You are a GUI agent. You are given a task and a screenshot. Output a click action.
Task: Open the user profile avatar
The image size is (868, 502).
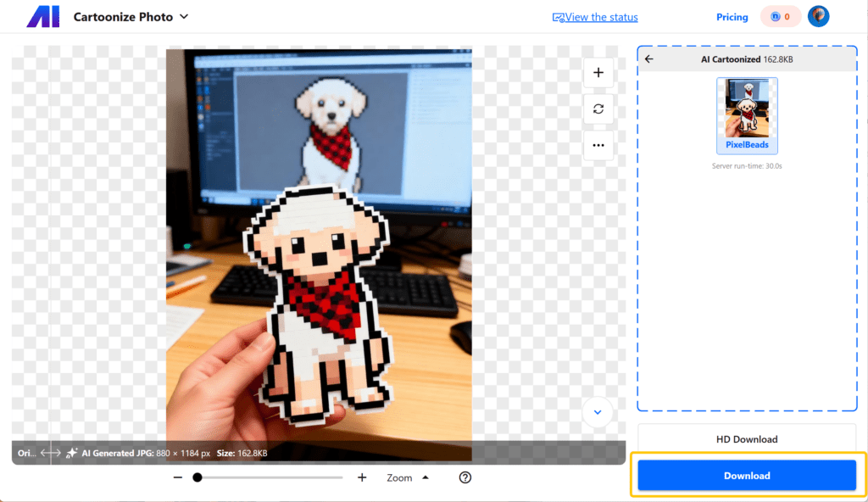[x=818, y=16]
